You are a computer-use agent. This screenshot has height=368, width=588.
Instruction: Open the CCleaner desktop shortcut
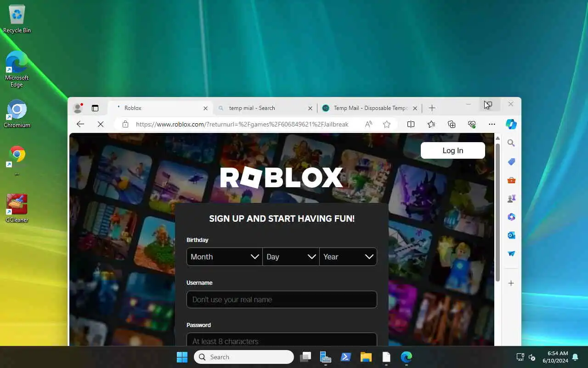(17, 208)
